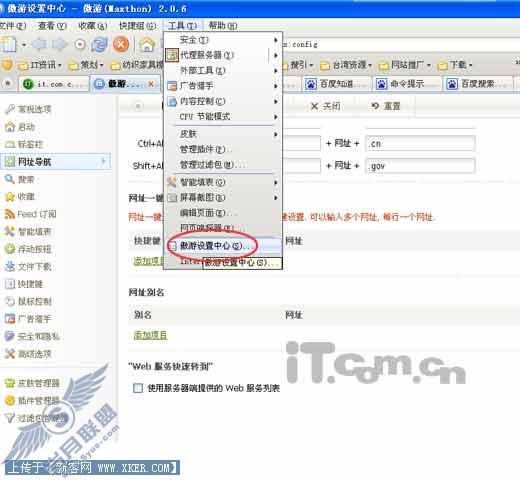Switch to the 百度知道 tab

point(336,84)
